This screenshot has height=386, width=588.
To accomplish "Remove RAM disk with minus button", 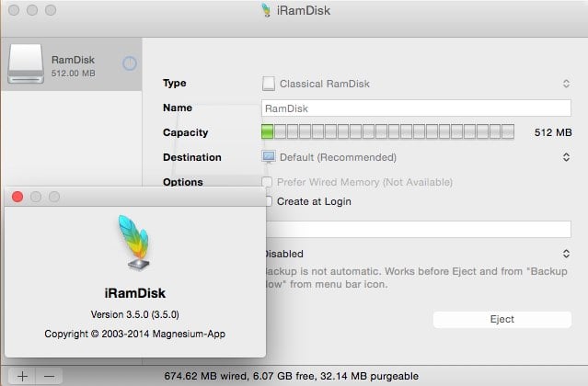I will click(49, 376).
